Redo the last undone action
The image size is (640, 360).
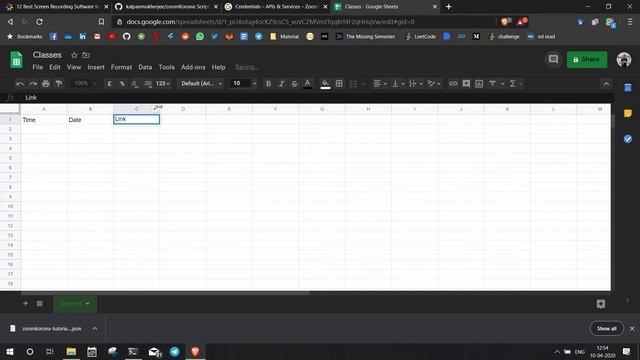pyautogui.click(x=33, y=84)
